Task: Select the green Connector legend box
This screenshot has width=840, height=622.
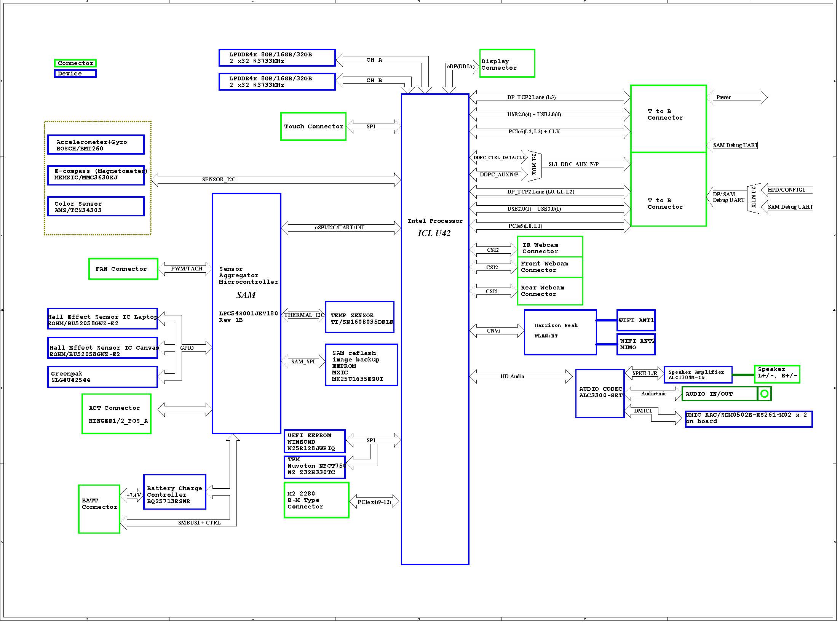Action: [75, 63]
